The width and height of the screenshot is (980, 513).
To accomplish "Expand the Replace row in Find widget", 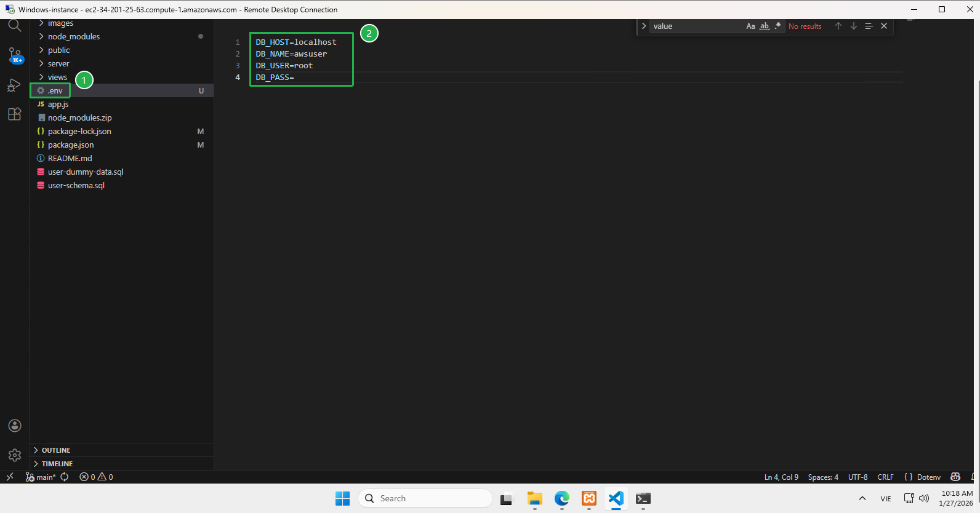I will (644, 26).
